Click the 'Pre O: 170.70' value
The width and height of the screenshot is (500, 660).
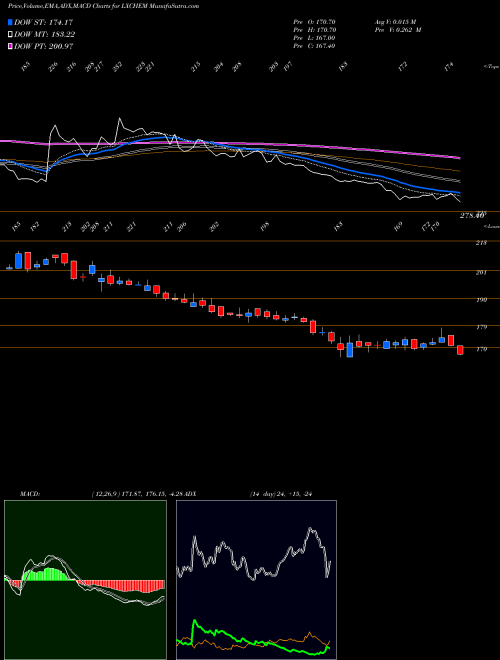tap(314, 22)
